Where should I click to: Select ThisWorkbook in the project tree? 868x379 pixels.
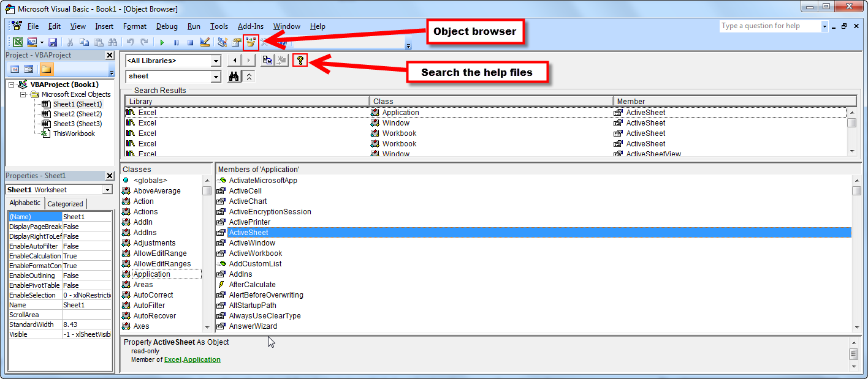[74, 133]
